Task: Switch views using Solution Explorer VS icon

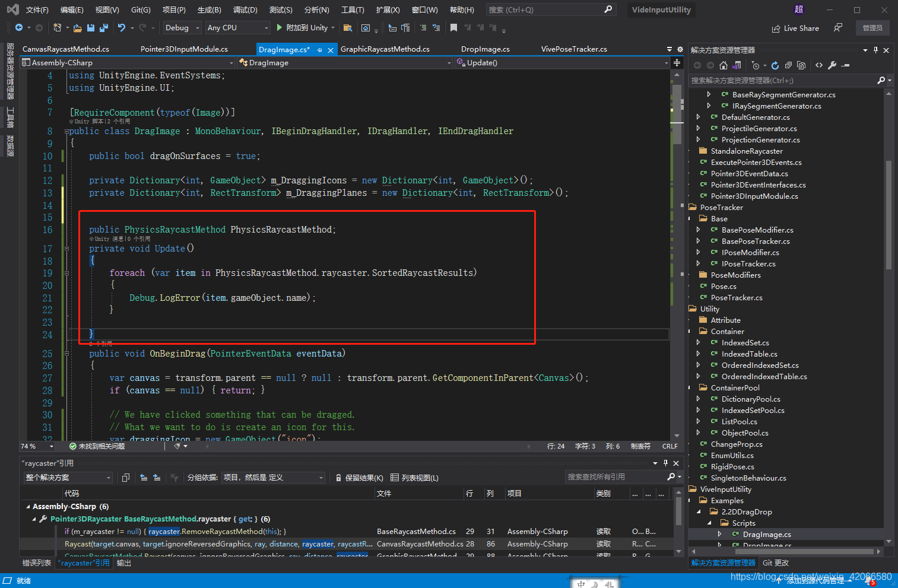Action: coord(737,65)
